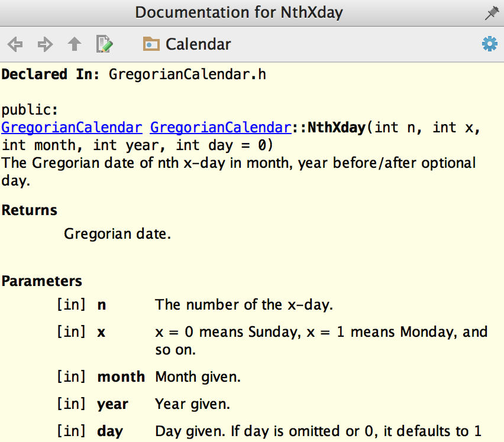Screen dimensions: 504x442
Task: Click the "Declared In:" heading
Action: click(51, 74)
